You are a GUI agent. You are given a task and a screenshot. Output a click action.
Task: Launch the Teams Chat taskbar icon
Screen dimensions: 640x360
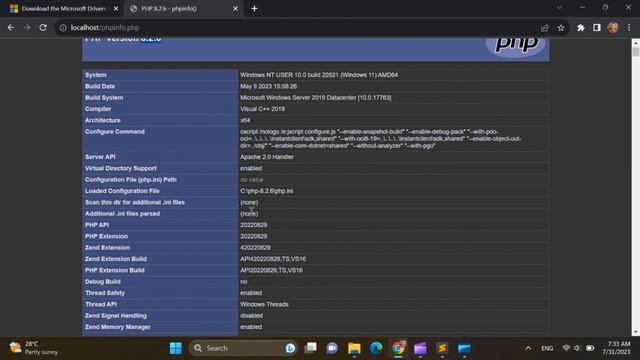(332, 348)
